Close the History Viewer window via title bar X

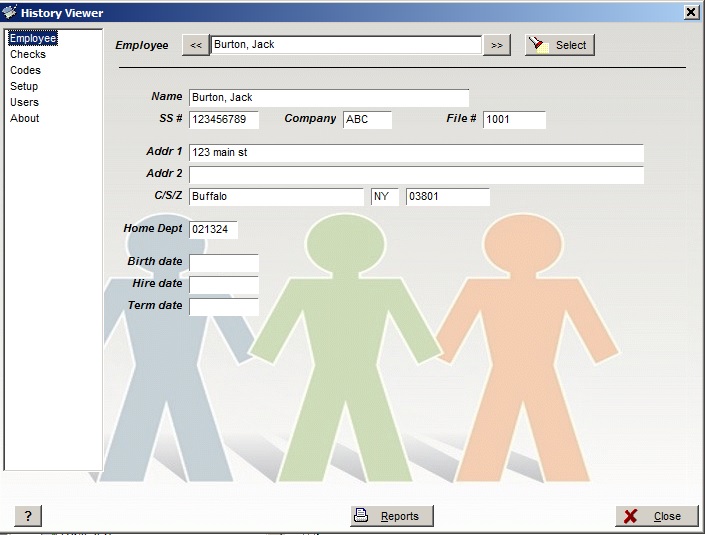coord(691,12)
